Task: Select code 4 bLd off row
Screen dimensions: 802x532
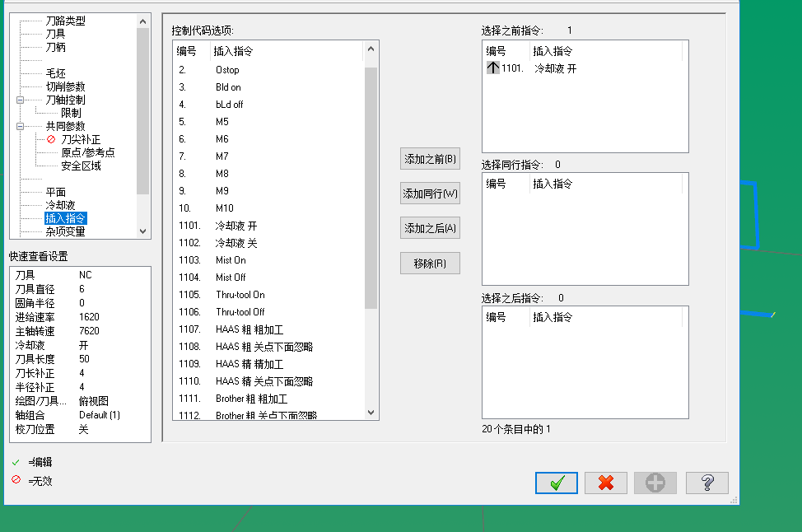Action: pyautogui.click(x=268, y=105)
